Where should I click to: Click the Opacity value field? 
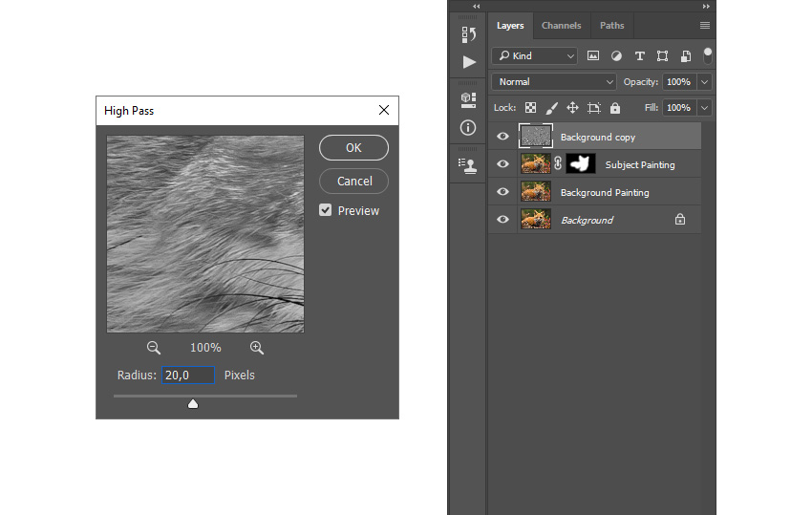coord(679,82)
